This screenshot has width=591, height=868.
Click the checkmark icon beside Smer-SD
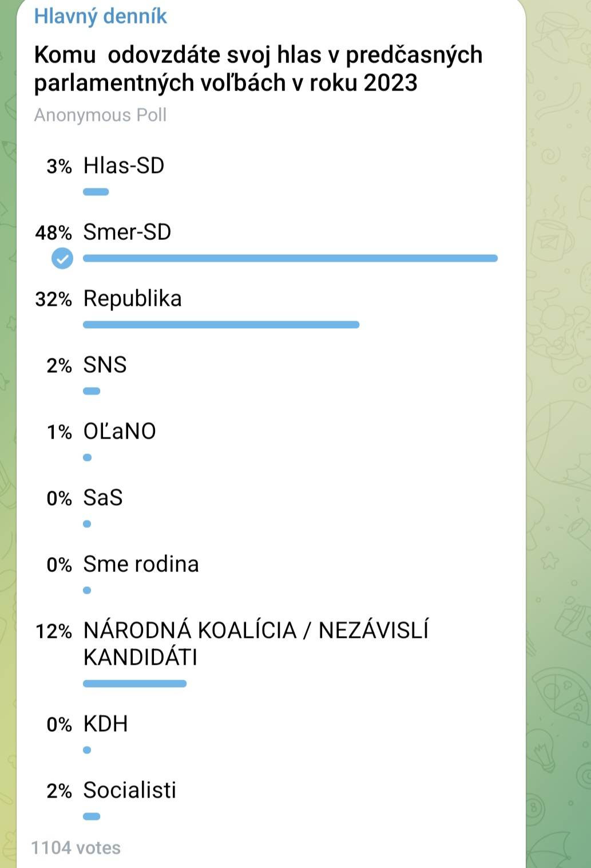62,258
